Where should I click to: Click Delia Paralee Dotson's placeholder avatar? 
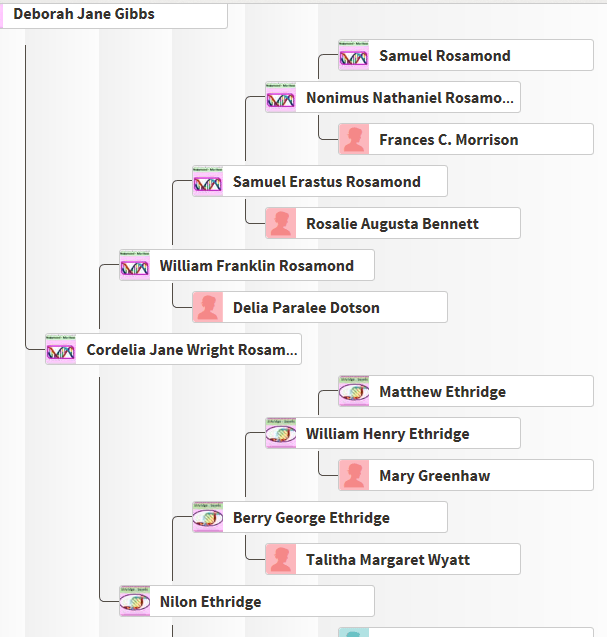tap(208, 308)
